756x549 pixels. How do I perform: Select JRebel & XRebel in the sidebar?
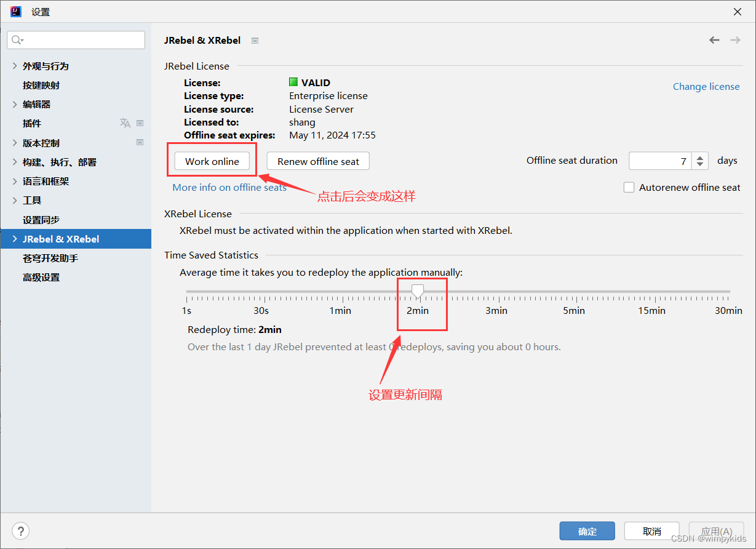pos(76,239)
